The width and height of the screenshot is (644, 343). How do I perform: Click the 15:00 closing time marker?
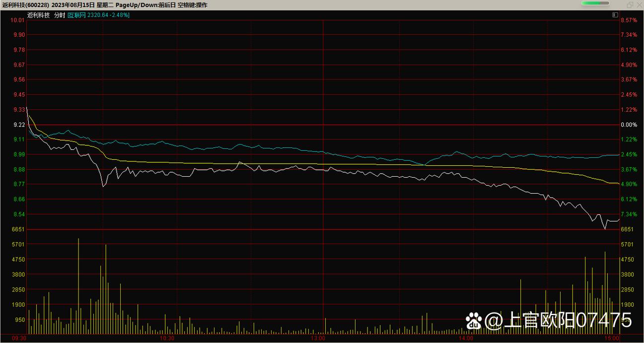tap(612, 338)
